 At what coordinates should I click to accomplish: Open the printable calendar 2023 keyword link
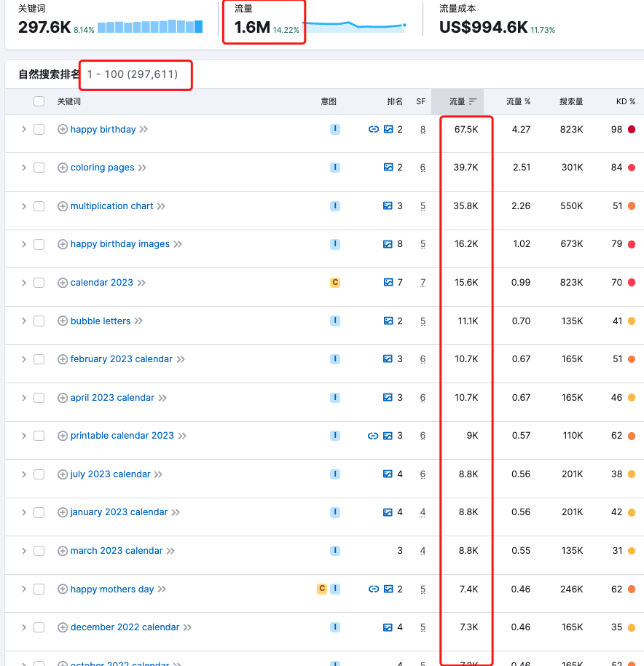(x=122, y=436)
